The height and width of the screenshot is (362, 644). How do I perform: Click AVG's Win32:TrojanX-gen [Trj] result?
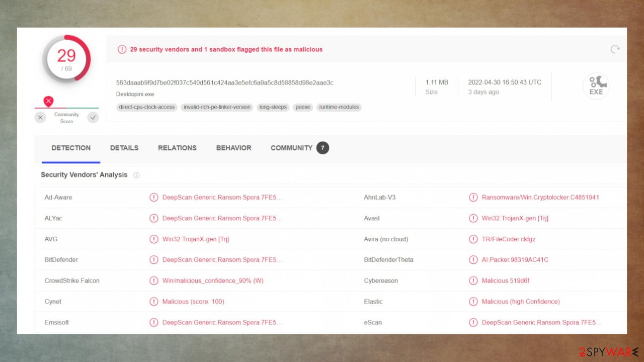point(196,239)
